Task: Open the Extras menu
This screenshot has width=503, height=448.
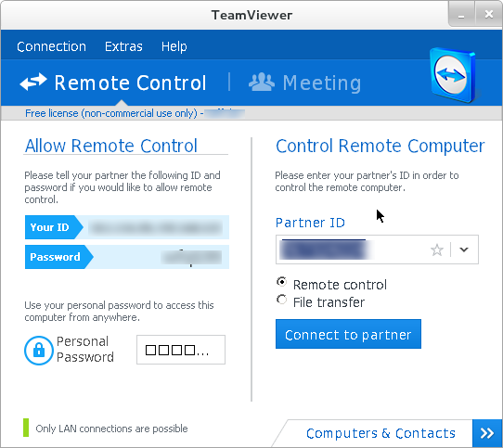Action: (x=123, y=46)
